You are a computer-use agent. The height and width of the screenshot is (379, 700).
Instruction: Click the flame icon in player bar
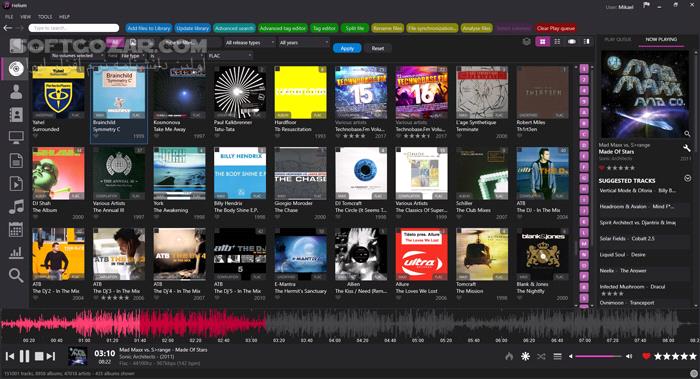pos(509,356)
